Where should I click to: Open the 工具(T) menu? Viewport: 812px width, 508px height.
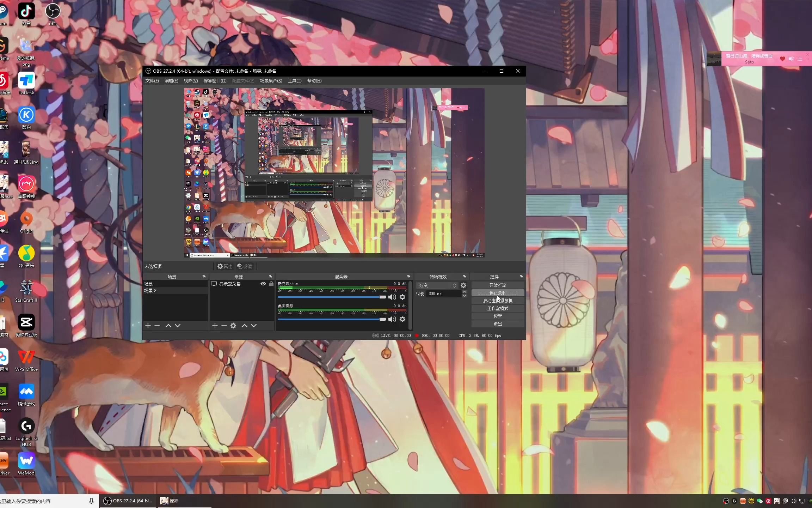pyautogui.click(x=294, y=81)
